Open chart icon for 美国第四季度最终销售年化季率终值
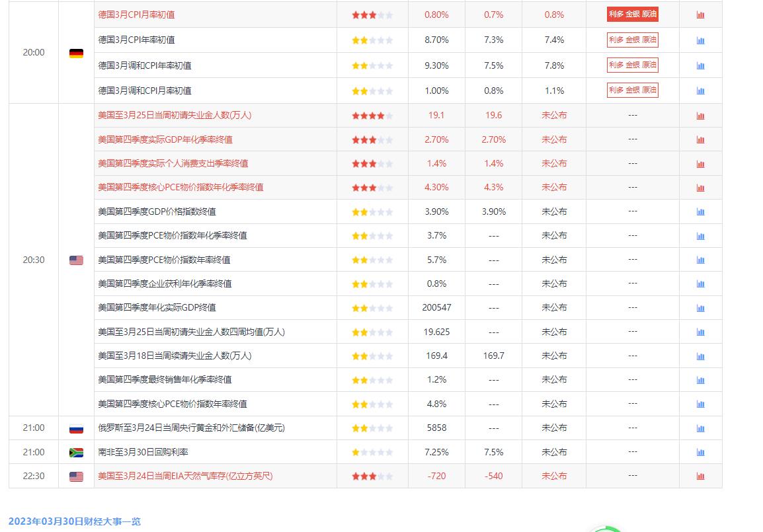This screenshot has width=763, height=532. tap(700, 380)
